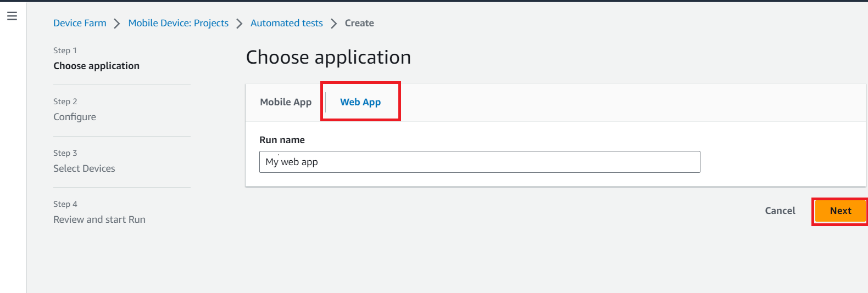Go to Step 3 Select Devices
Viewport: 868px width, 293px height.
pyautogui.click(x=84, y=168)
